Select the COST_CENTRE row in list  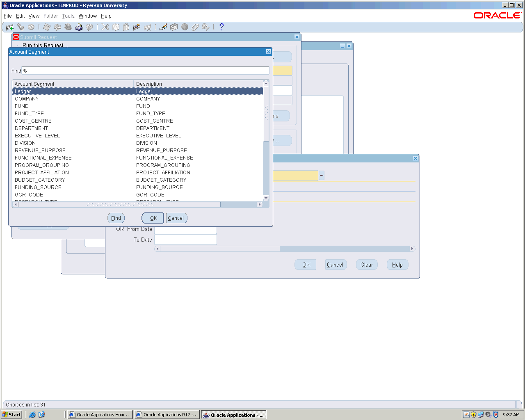click(33, 121)
